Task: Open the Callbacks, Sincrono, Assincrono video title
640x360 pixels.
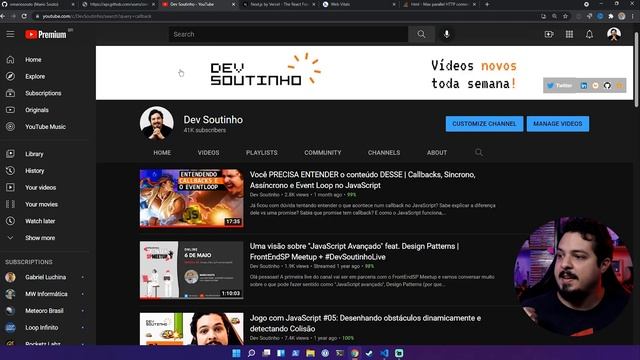Action: click(x=362, y=180)
